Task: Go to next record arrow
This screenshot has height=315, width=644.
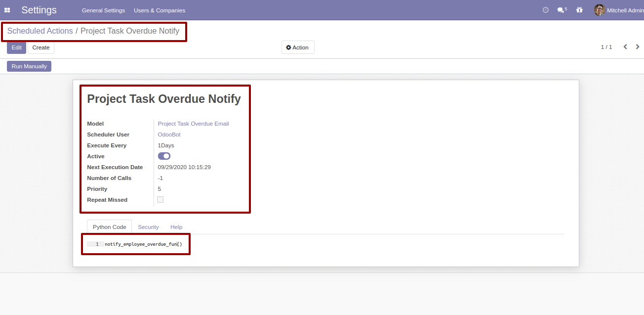Action: [638, 47]
